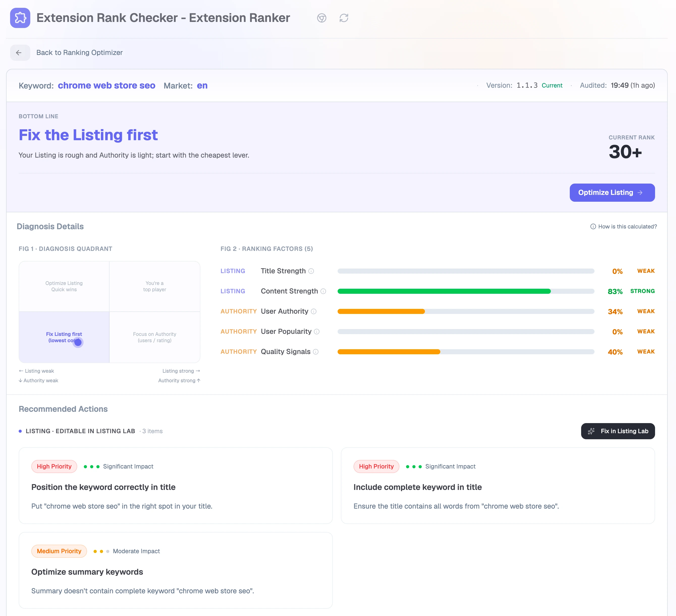Click the 'Listing strong' axis label
676x616 pixels.
click(181, 371)
